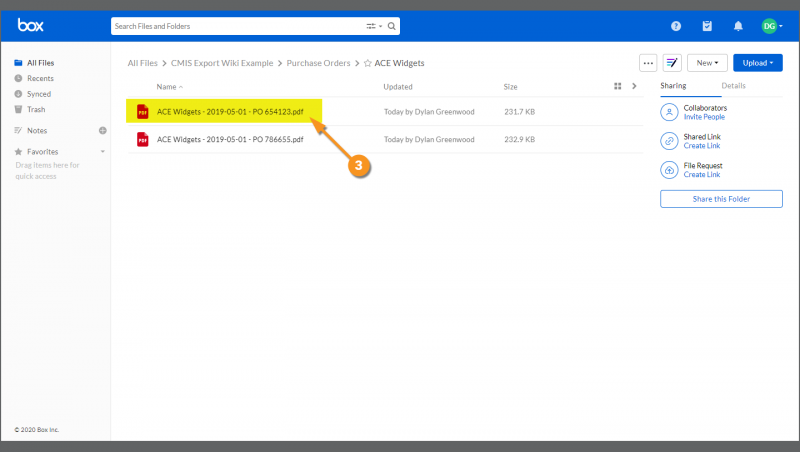Sort by the Name column header
800x452 pixels.
[x=169, y=87]
